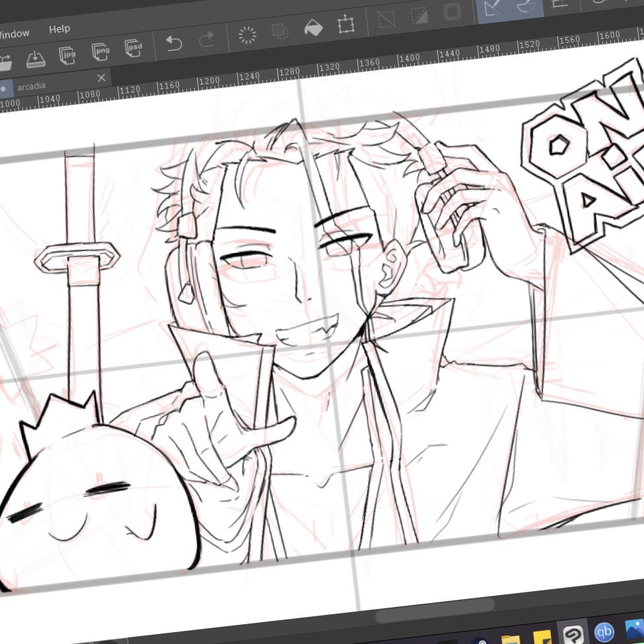Click the 1400 mark on horizontal ruler

(409, 58)
